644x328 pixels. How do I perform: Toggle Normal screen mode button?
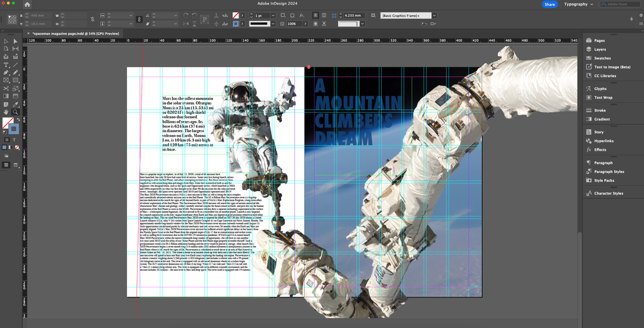(6, 165)
